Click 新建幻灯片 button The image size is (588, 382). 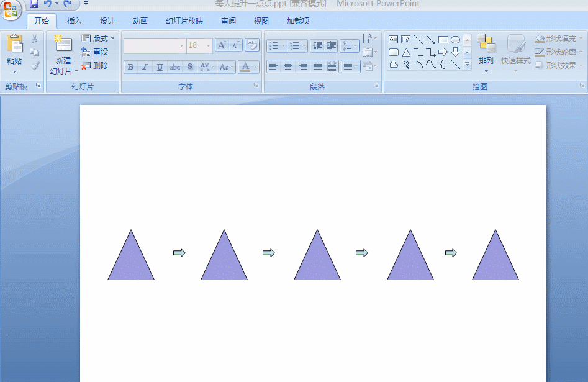63,55
